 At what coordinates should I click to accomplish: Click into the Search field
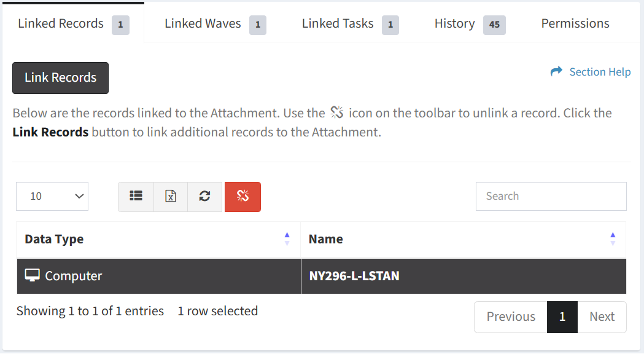[x=551, y=196]
